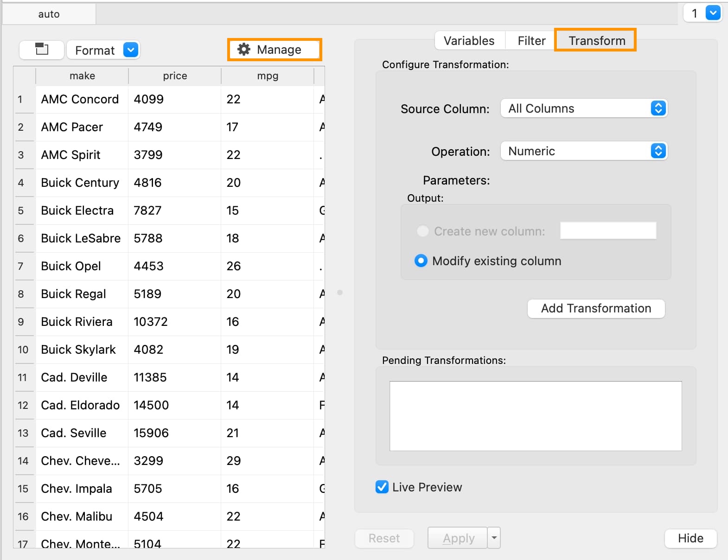The width and height of the screenshot is (728, 560).
Task: Select the auto dataset tab
Action: pos(49,14)
